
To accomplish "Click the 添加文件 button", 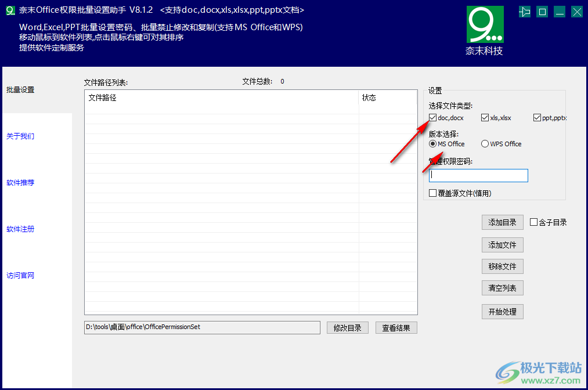I will click(x=503, y=245).
